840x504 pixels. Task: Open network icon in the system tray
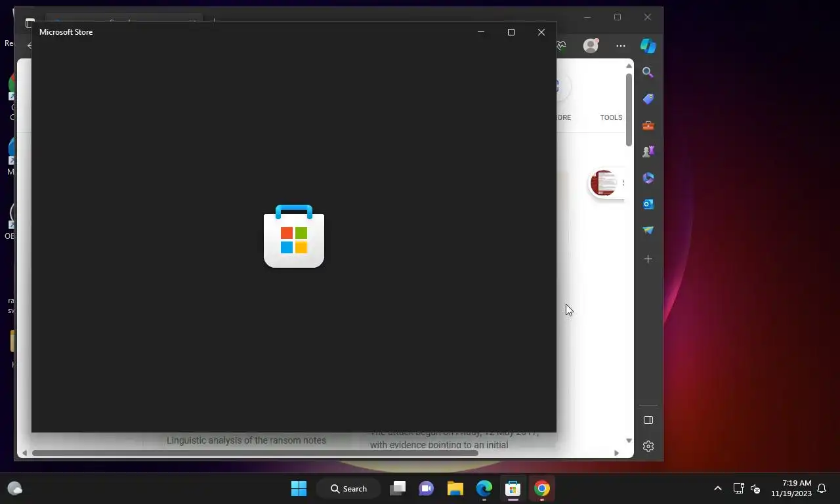pyautogui.click(x=738, y=488)
